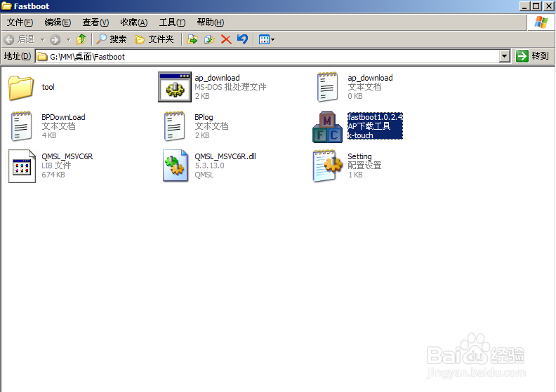556x392 pixels.
Task: Open the File (文件) menu
Action: 20,22
